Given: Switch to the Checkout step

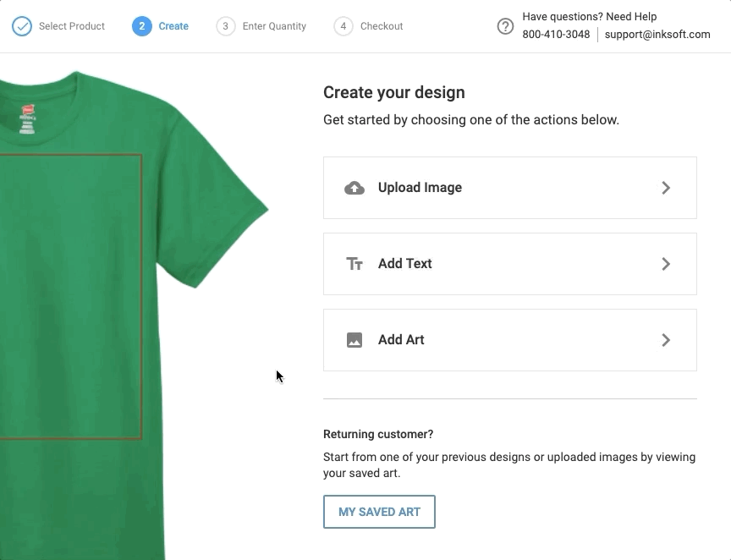Looking at the screenshot, I should (381, 26).
